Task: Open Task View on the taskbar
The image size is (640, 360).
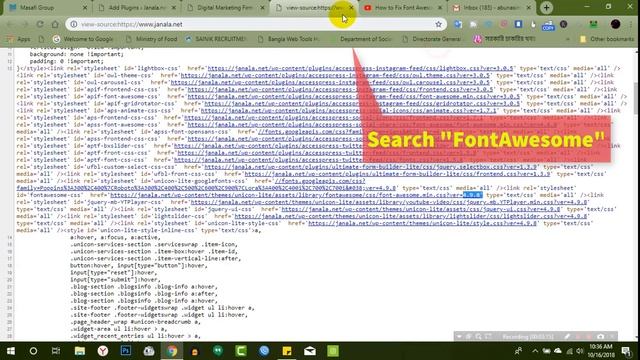Action: click(x=56, y=351)
